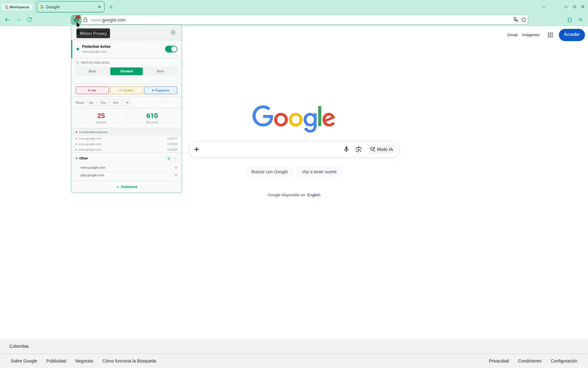Open Privacidad footer link

pyautogui.click(x=499, y=361)
